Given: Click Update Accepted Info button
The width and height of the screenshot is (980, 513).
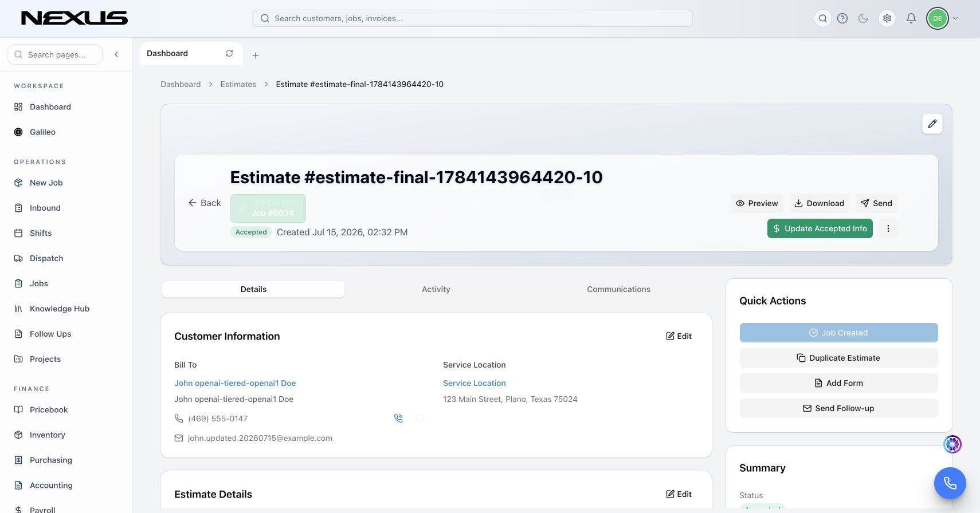Looking at the screenshot, I should click(x=820, y=228).
